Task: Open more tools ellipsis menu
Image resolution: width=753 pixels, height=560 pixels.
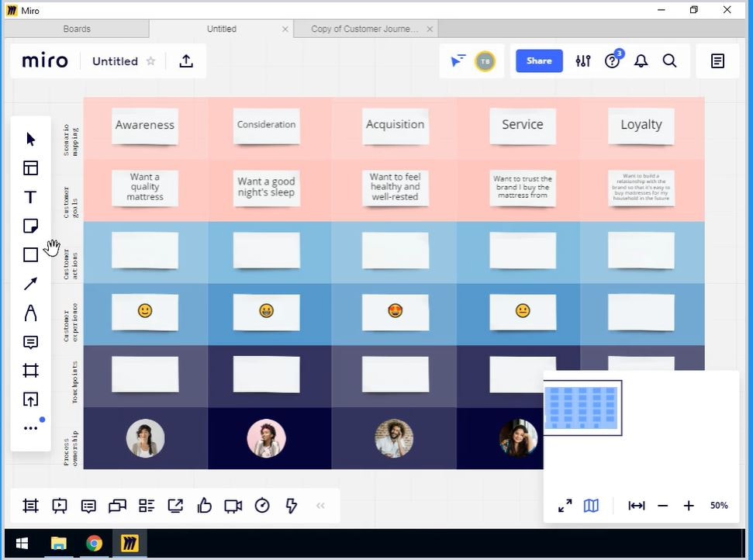Action: pos(31,428)
